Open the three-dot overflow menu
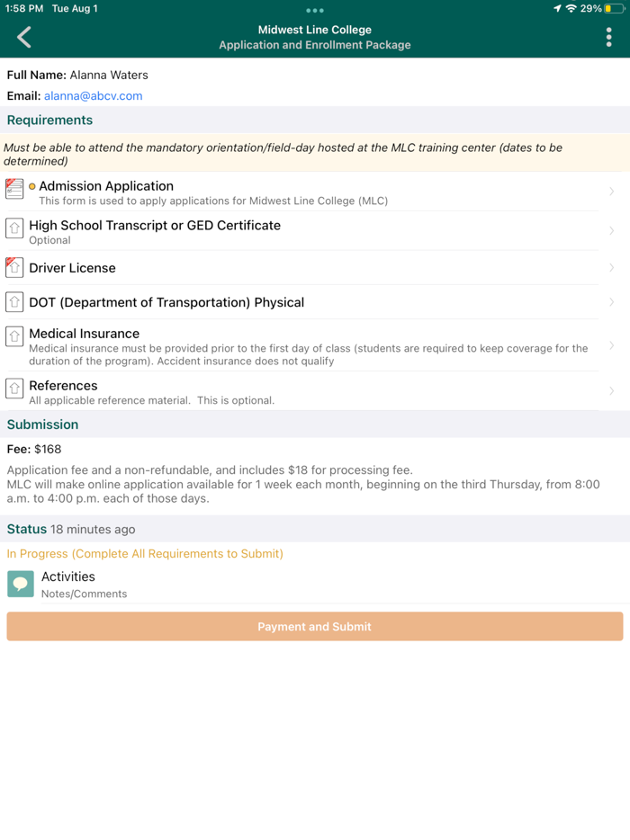This screenshot has width=630, height=840. click(x=607, y=37)
